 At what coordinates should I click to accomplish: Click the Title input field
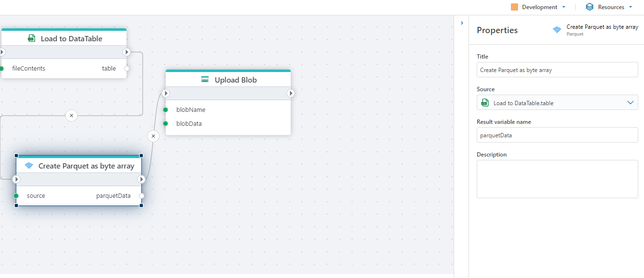click(x=557, y=70)
